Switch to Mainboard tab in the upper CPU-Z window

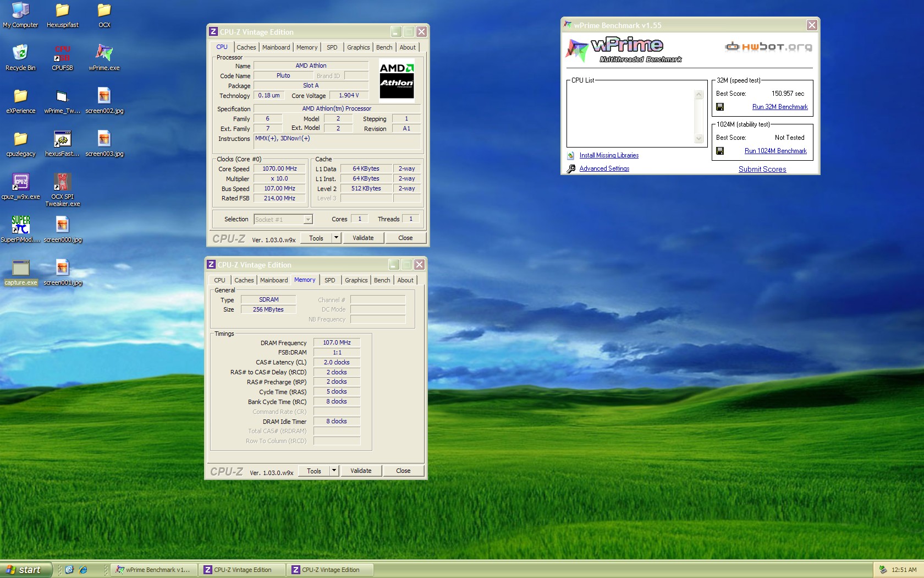tap(276, 47)
